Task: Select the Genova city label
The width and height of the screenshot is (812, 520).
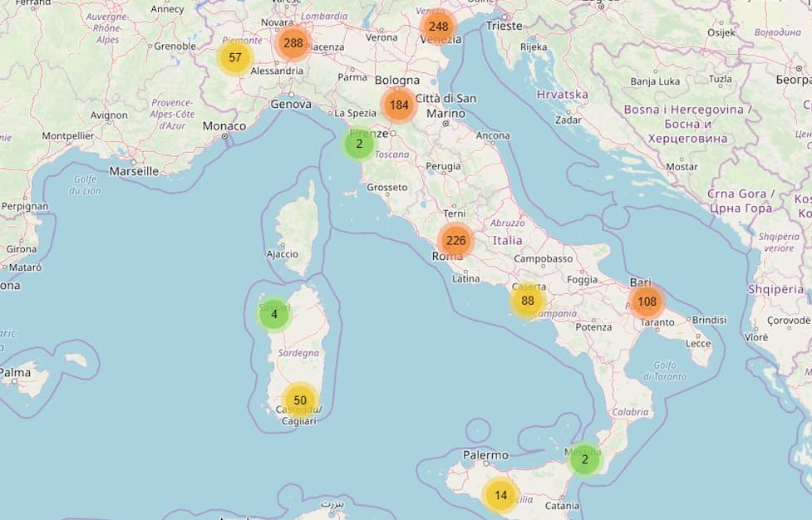Action: pos(291,105)
